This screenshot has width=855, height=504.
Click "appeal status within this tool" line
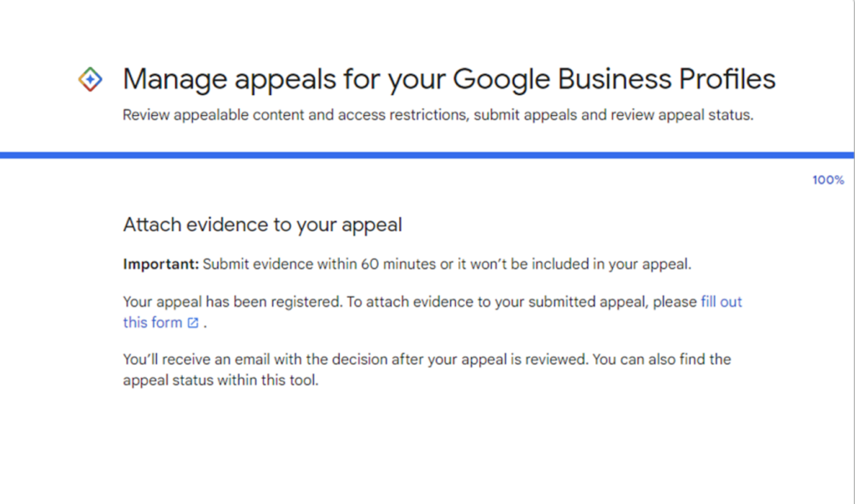(x=220, y=381)
